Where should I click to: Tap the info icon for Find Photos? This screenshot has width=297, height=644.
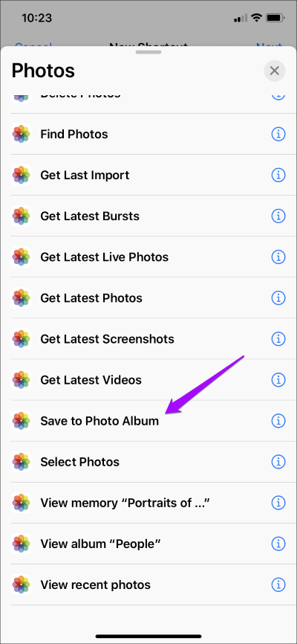[278, 134]
